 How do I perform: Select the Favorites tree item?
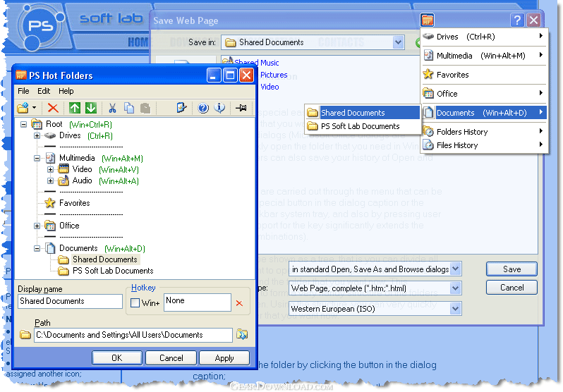[74, 203]
